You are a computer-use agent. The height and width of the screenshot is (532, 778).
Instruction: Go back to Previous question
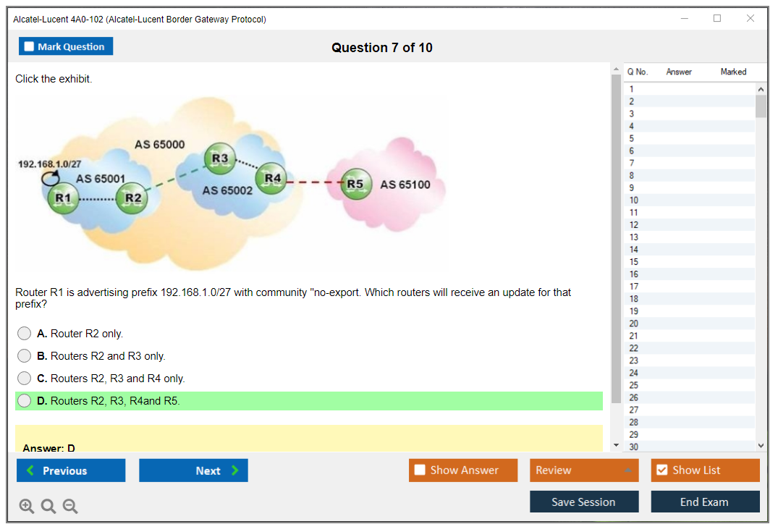tap(71, 470)
